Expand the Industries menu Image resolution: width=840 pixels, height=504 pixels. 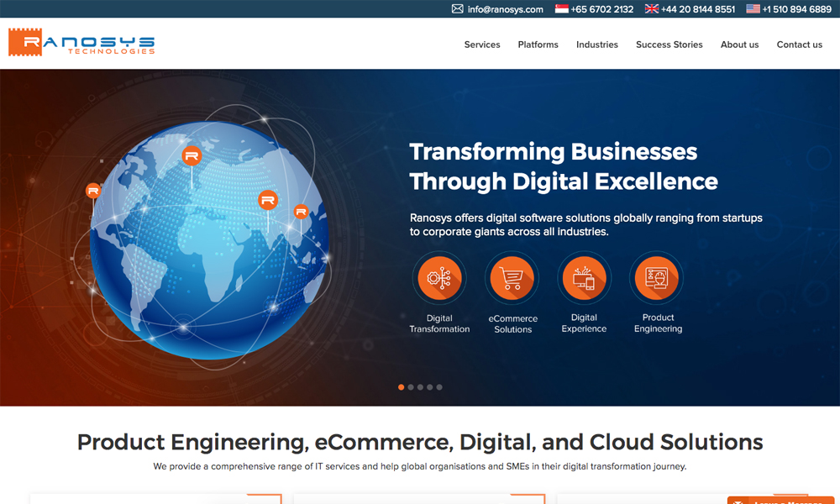pos(597,45)
